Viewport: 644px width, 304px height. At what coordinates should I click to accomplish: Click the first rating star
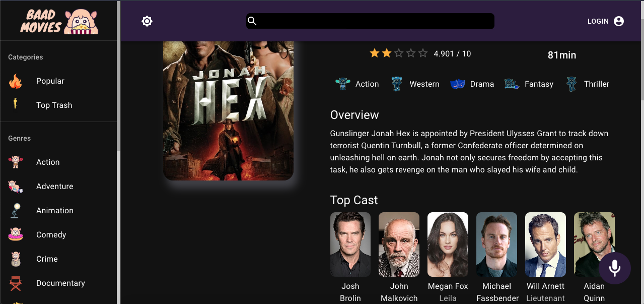[x=375, y=53]
